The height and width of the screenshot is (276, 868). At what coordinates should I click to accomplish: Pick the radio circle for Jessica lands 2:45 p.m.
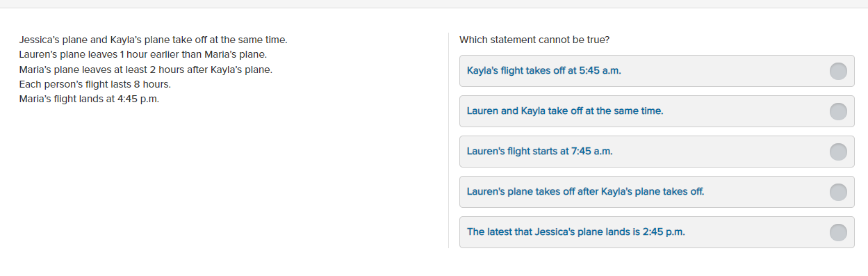[x=838, y=232]
